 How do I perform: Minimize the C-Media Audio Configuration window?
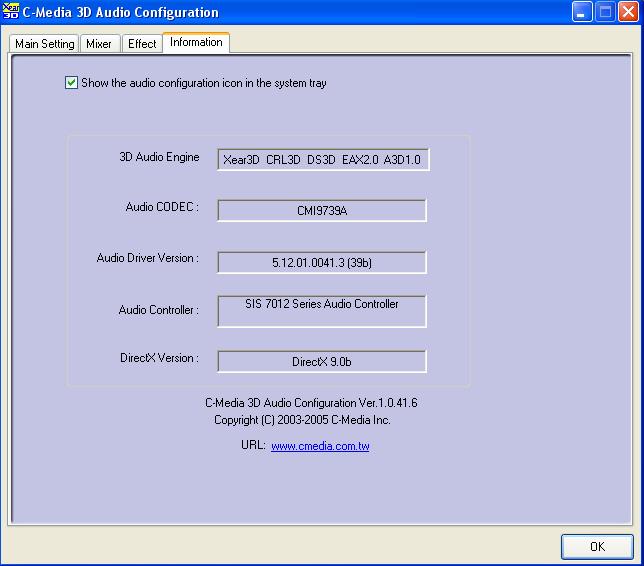[582, 12]
